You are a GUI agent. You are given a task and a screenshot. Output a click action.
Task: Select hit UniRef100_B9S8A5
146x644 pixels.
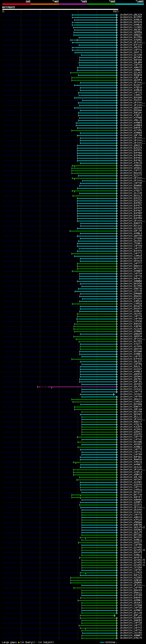tap(131, 98)
